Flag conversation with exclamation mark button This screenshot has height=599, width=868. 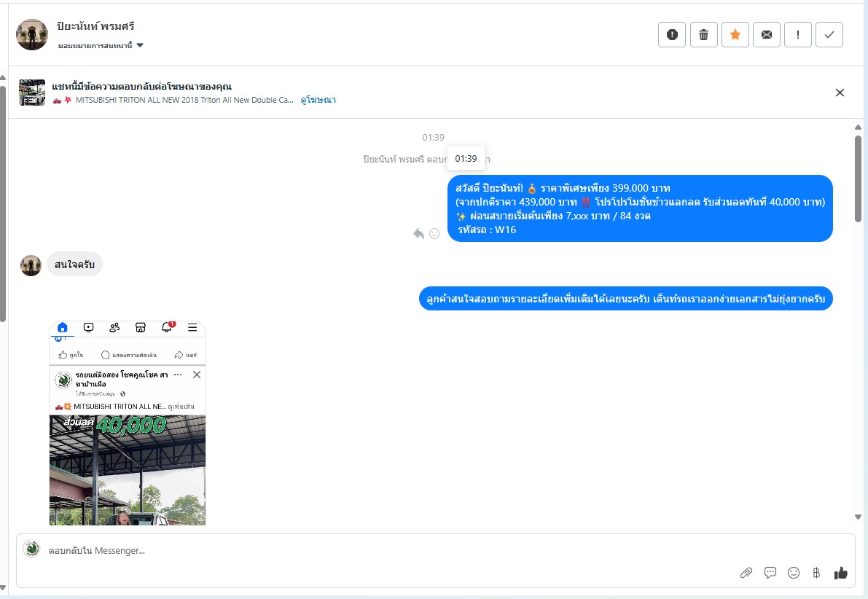pyautogui.click(x=798, y=35)
